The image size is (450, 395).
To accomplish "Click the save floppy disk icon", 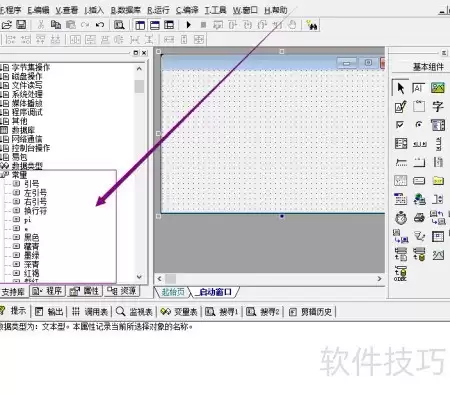I will 21,25.
